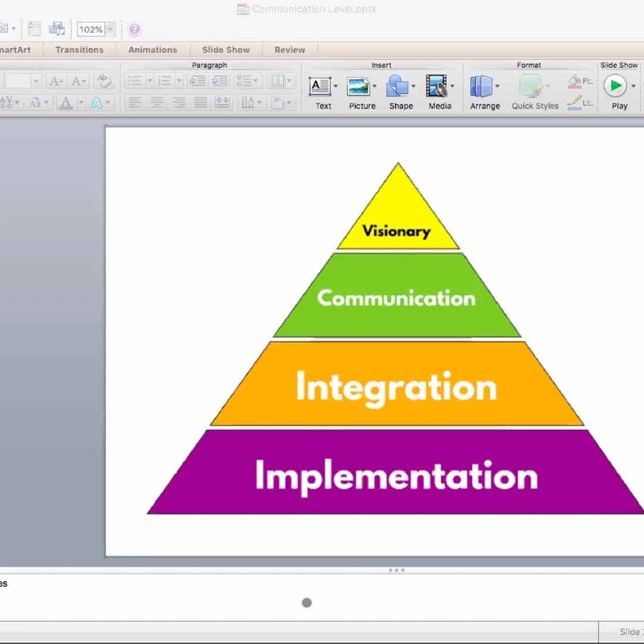Click the Text box insert icon

320,87
